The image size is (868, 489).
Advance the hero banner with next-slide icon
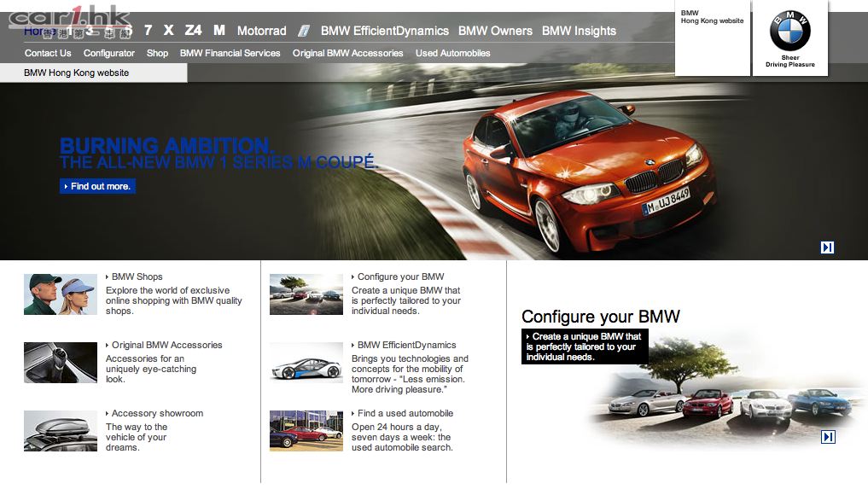pos(827,247)
